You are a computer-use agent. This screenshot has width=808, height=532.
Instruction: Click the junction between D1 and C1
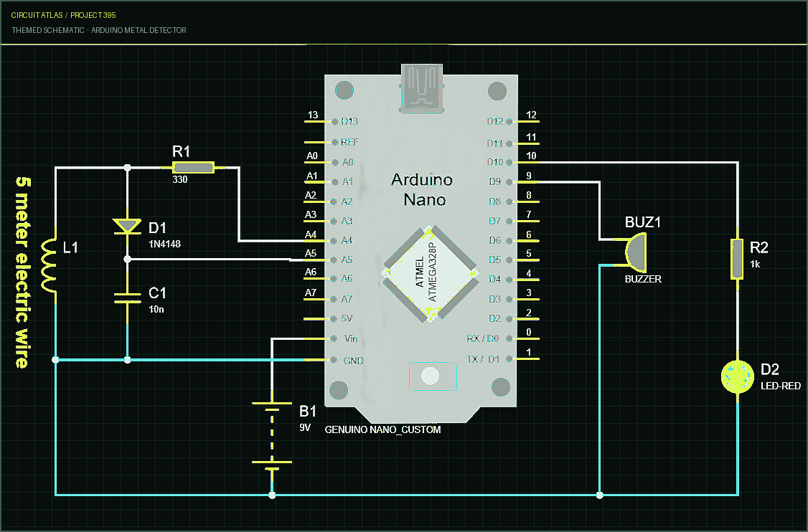127,260
